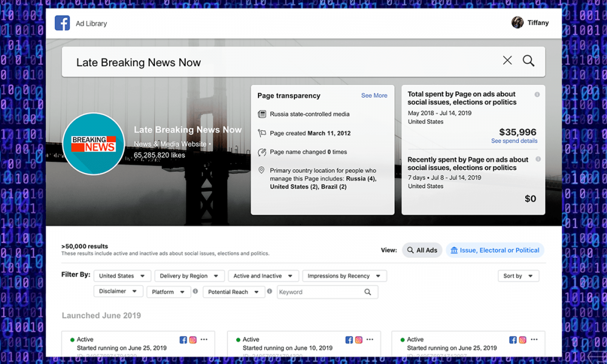The image size is (607, 364).
Task: Open the Sort by dropdown
Action: click(x=518, y=276)
